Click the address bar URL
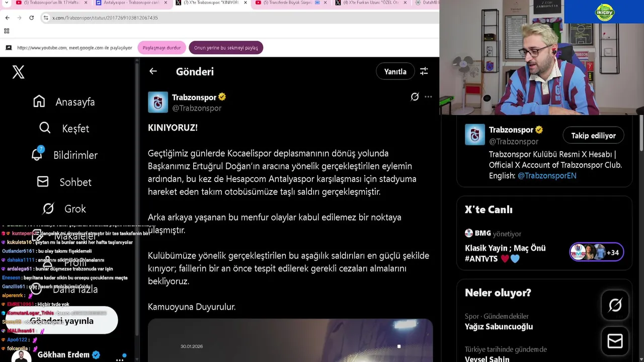This screenshot has height=362, width=644. (105, 18)
